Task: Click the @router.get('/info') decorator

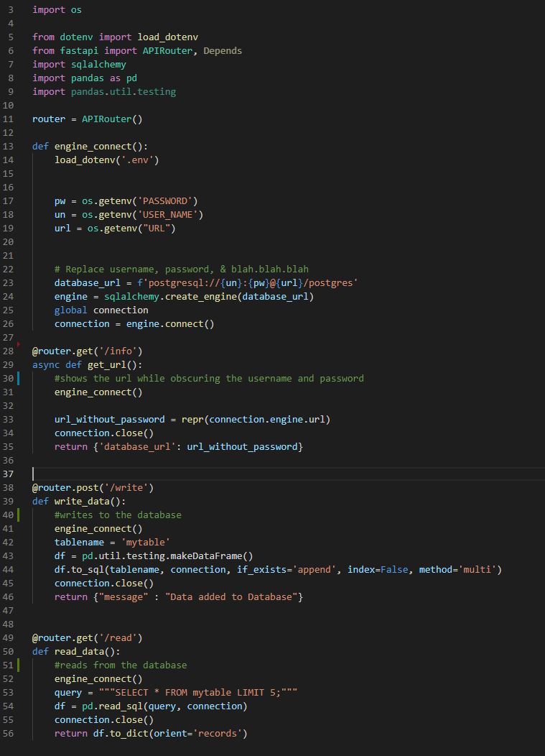Action: [x=87, y=351]
